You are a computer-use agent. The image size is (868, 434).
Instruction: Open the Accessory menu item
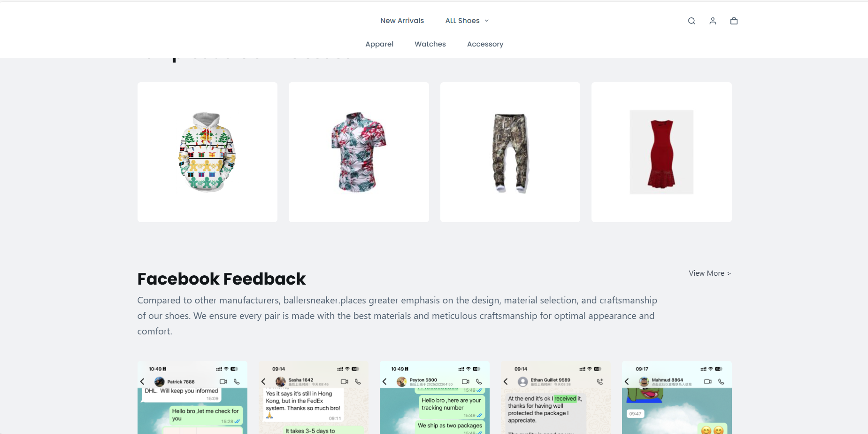click(485, 44)
